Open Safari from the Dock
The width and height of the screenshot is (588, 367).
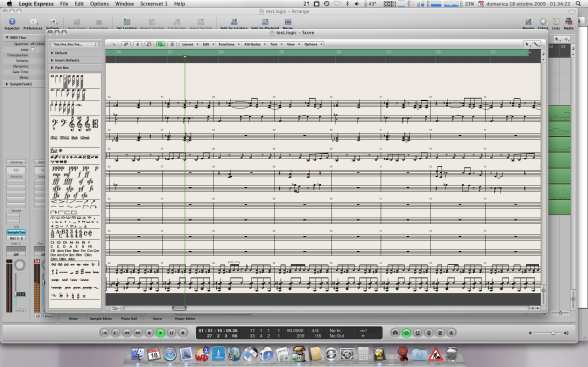170,354
